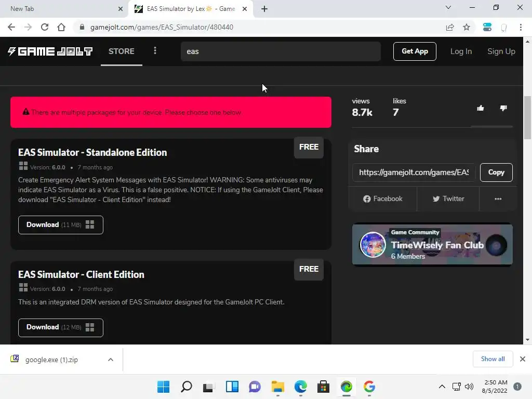532x399 pixels.
Task: Click the EAS Simulator - Standalone Edition title
Action: point(92,152)
